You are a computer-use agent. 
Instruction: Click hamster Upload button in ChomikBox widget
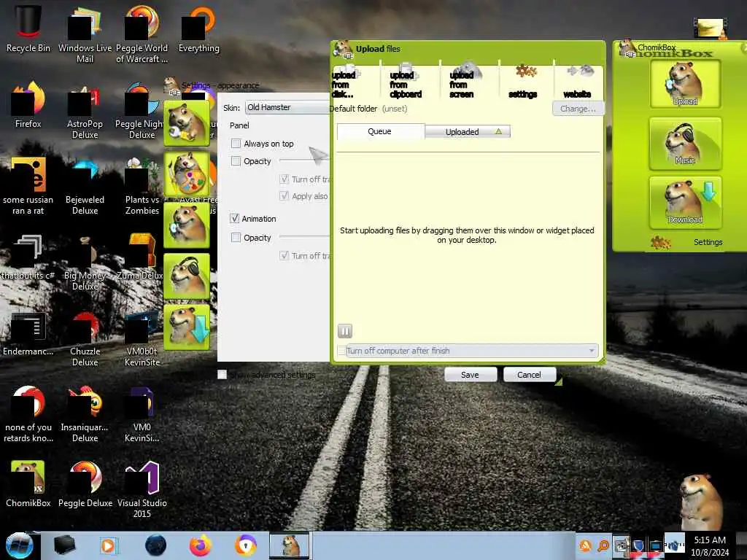coord(685,84)
